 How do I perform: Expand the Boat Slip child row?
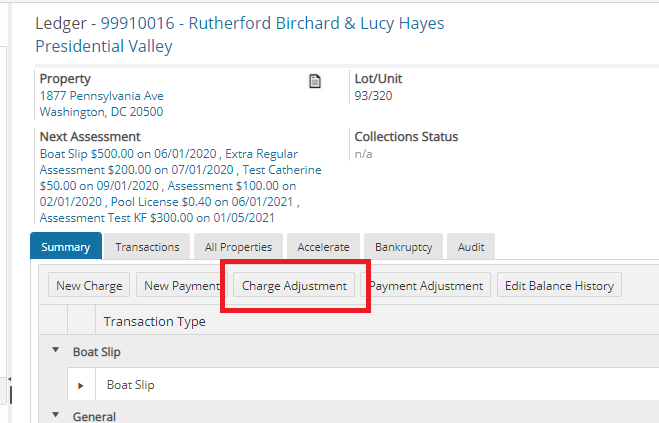(82, 385)
